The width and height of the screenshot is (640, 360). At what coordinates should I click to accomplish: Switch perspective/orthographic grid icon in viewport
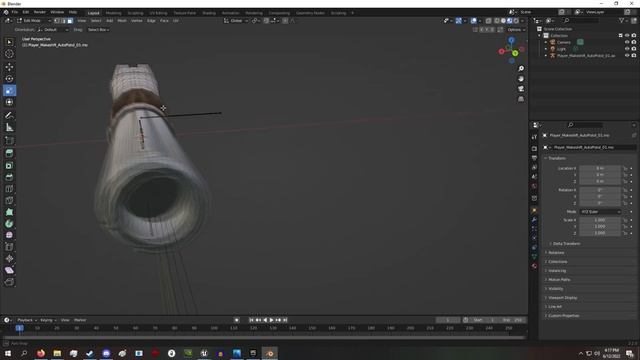pos(521,99)
